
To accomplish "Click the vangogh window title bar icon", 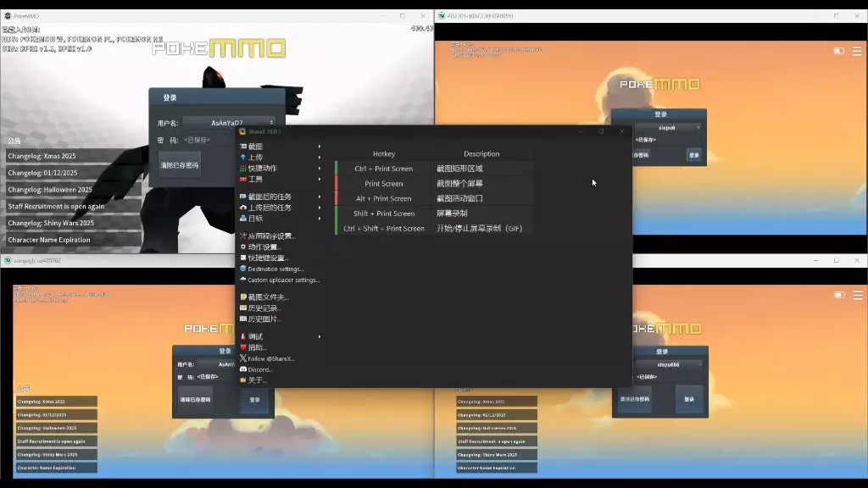I will coord(8,261).
